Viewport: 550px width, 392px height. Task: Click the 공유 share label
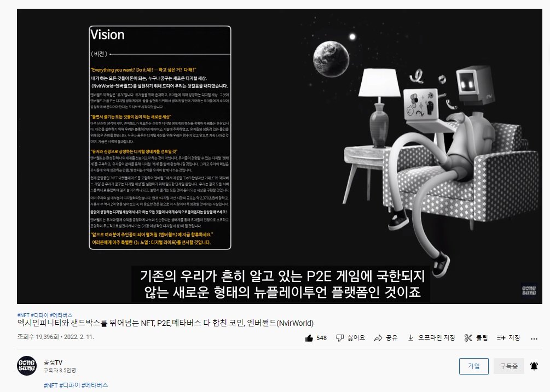click(x=391, y=338)
